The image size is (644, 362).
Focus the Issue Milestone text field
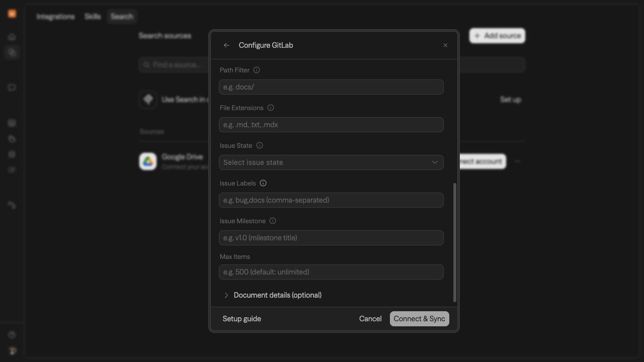coord(331,238)
